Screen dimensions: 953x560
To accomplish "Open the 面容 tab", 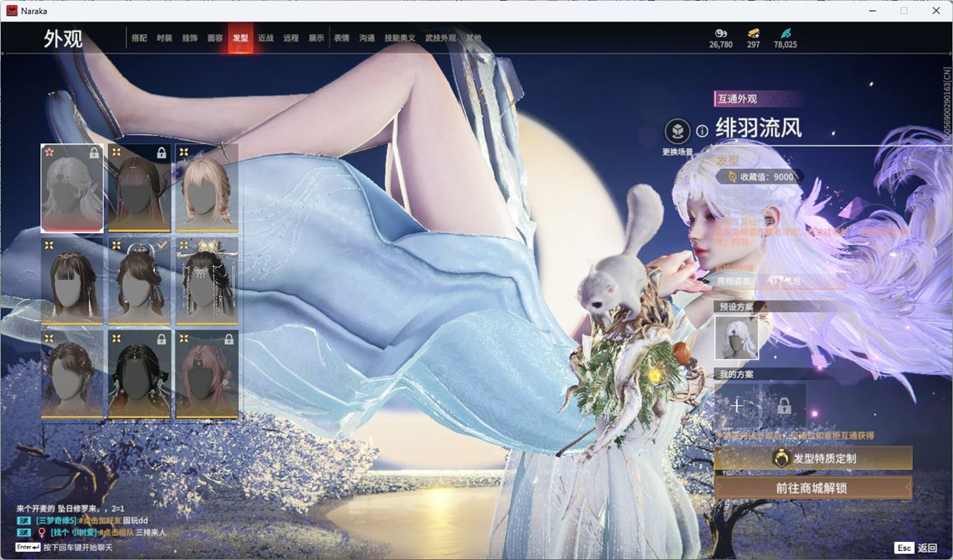I will (215, 38).
